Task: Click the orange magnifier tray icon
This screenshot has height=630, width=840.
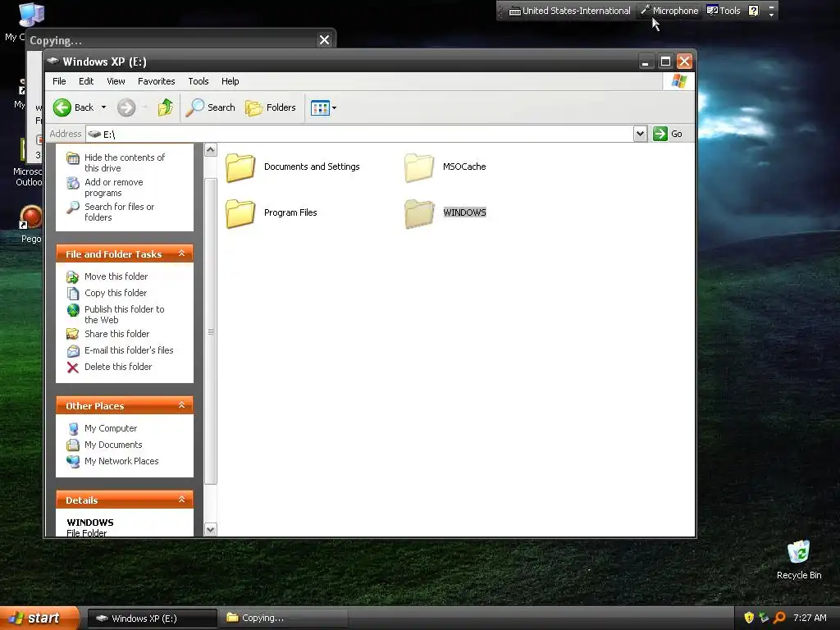Action: (779, 618)
